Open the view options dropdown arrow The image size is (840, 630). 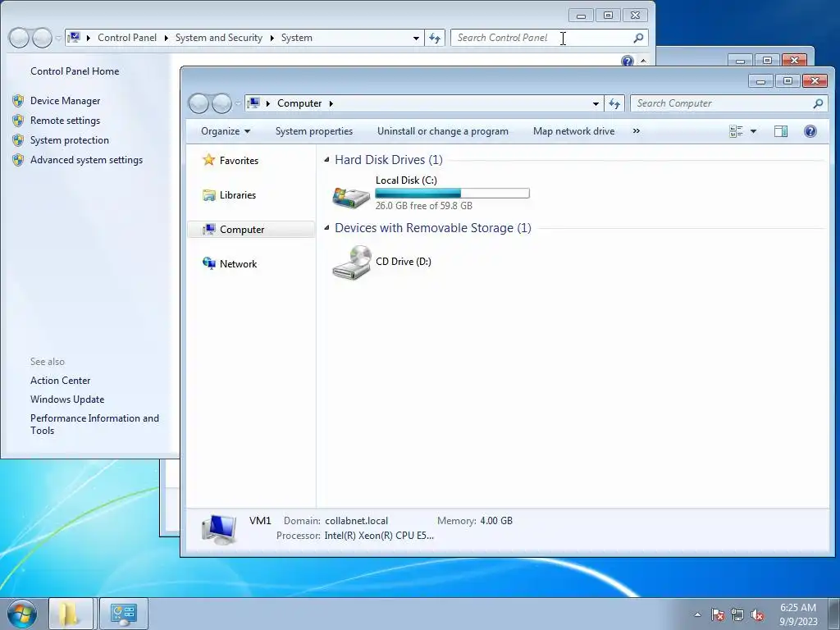pyautogui.click(x=753, y=131)
